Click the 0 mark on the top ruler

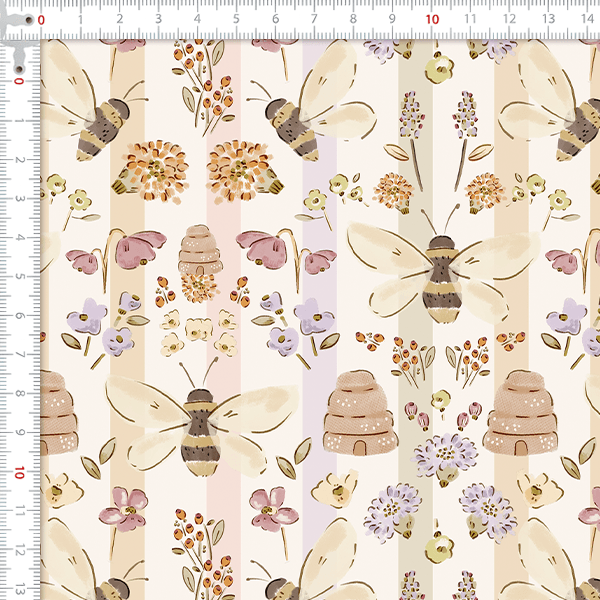pos(41,19)
